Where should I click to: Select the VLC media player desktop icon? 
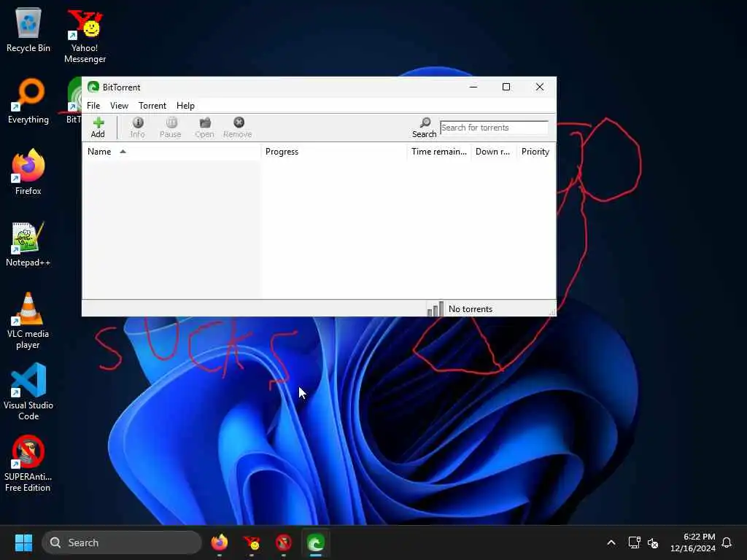28,321
